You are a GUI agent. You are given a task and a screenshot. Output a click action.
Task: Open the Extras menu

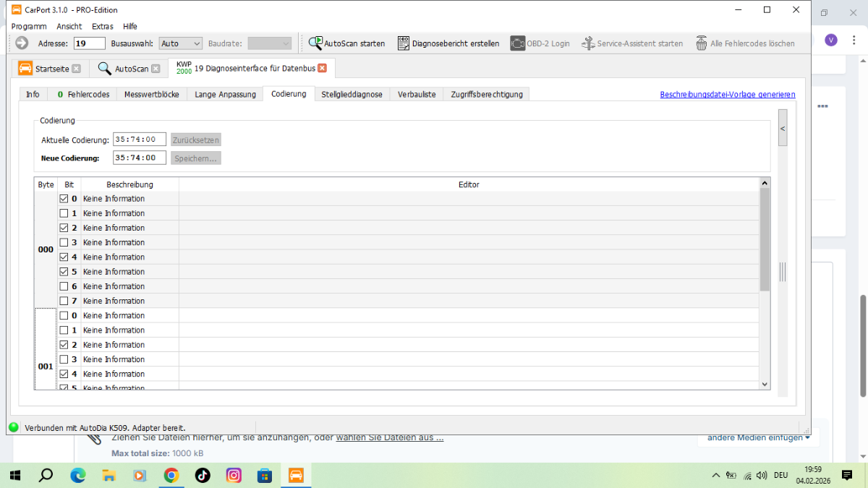point(102,26)
